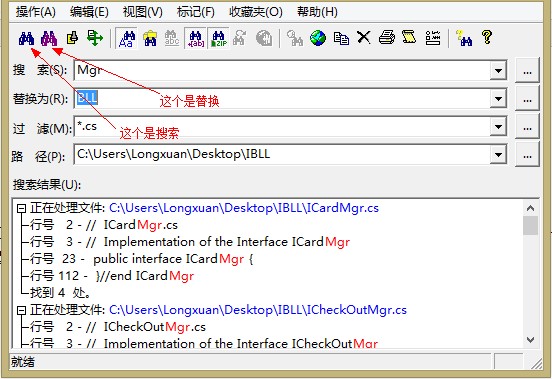
Task: Click results scrollbar up arrow
Action: coord(531,208)
